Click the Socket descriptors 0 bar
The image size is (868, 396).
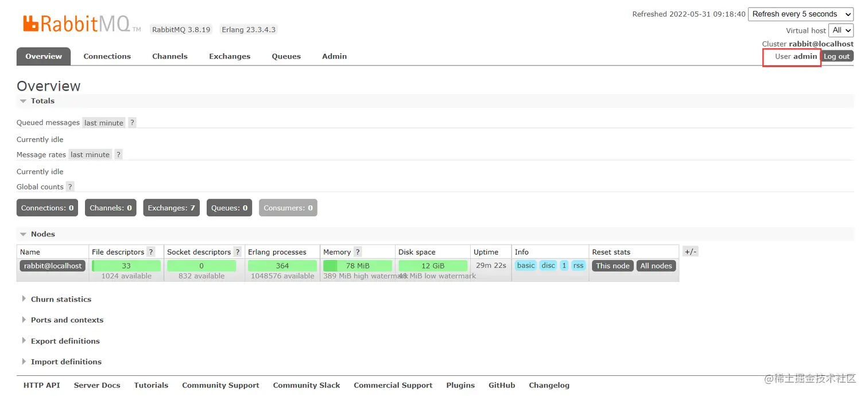tap(201, 266)
